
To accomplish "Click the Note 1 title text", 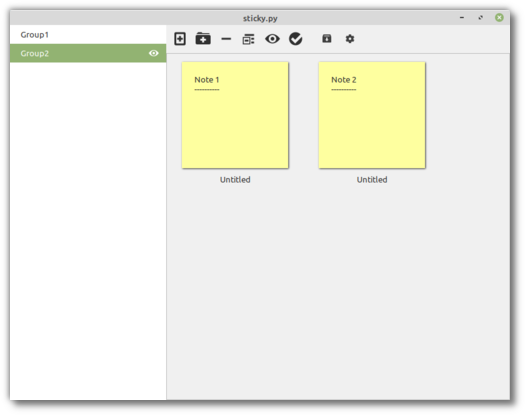I will [x=207, y=80].
